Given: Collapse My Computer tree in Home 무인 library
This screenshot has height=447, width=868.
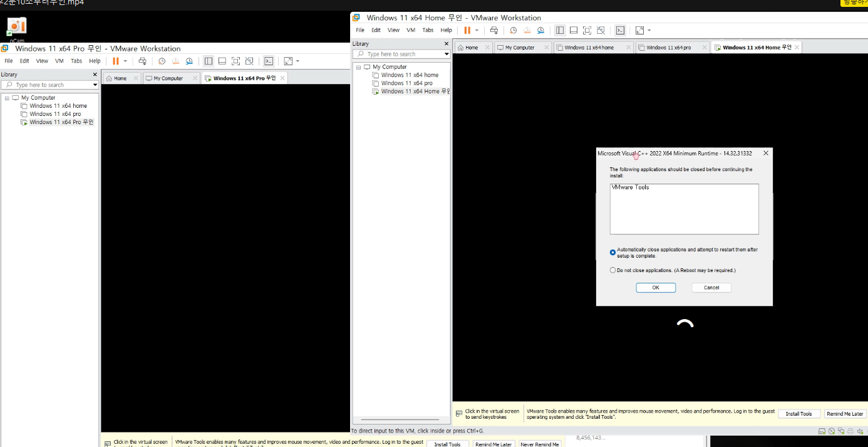Looking at the screenshot, I should coord(358,67).
